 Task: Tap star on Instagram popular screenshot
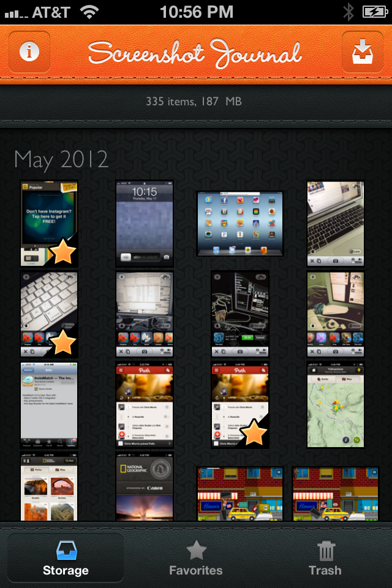[x=62, y=252]
